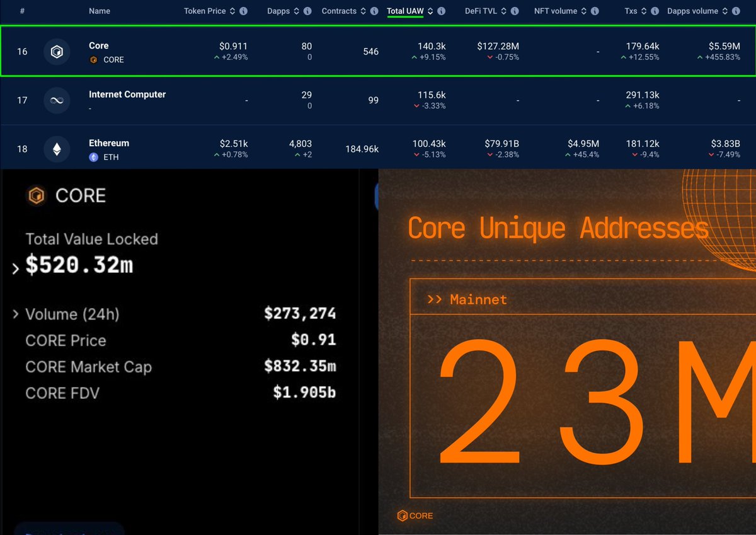Screen dimensions: 756x535
Task: Click Core's 140.3k Total UAW value
Action: (x=432, y=46)
